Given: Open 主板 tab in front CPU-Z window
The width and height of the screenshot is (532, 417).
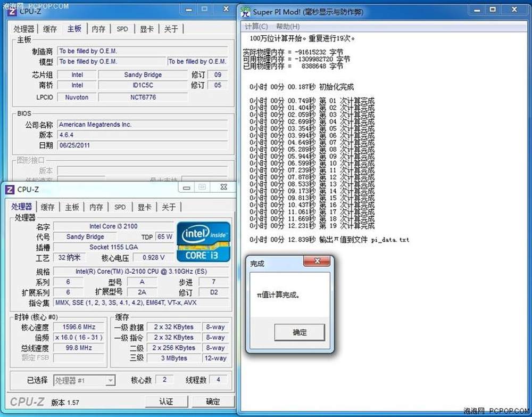Looking at the screenshot, I should click(x=72, y=207).
